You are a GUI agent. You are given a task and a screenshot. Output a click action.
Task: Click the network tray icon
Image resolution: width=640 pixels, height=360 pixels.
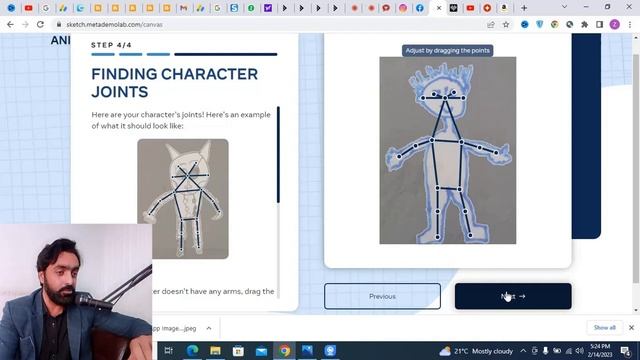[569, 351]
